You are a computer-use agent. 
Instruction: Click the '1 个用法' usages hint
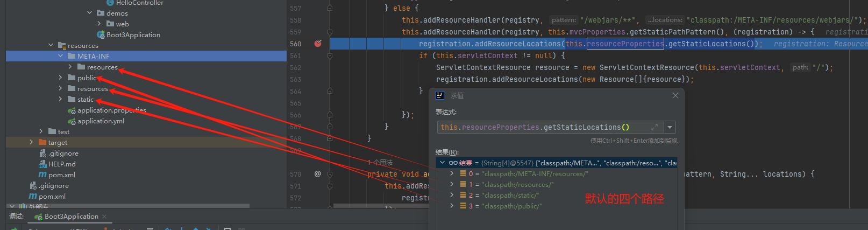pyautogui.click(x=380, y=163)
